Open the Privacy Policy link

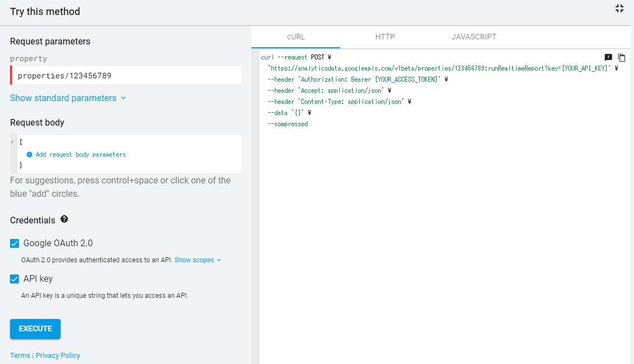tap(58, 355)
